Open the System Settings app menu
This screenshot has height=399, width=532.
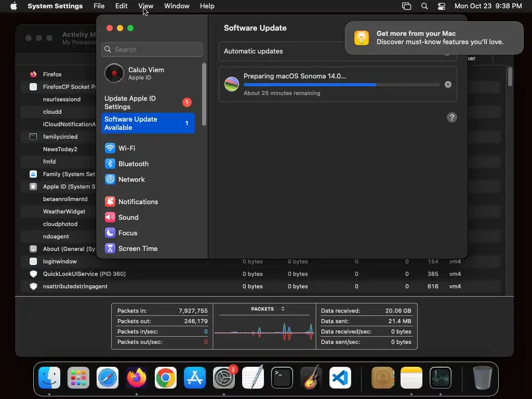(55, 6)
